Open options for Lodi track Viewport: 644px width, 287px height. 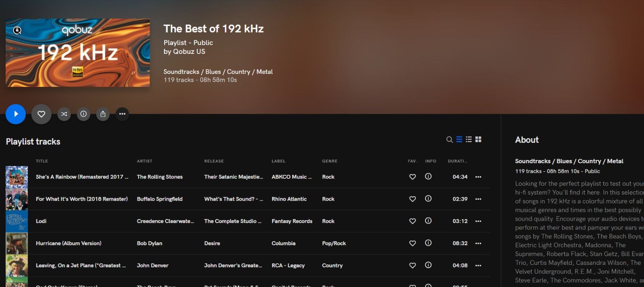point(478,221)
